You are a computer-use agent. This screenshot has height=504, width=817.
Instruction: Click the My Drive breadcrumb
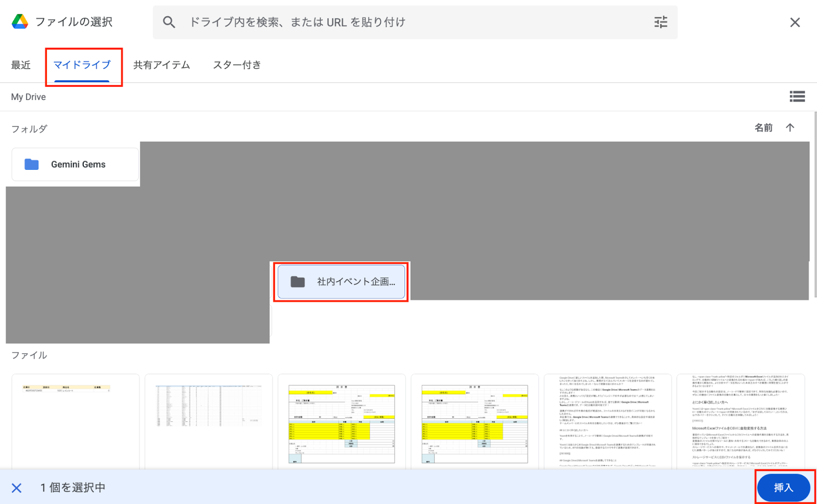pyautogui.click(x=29, y=97)
